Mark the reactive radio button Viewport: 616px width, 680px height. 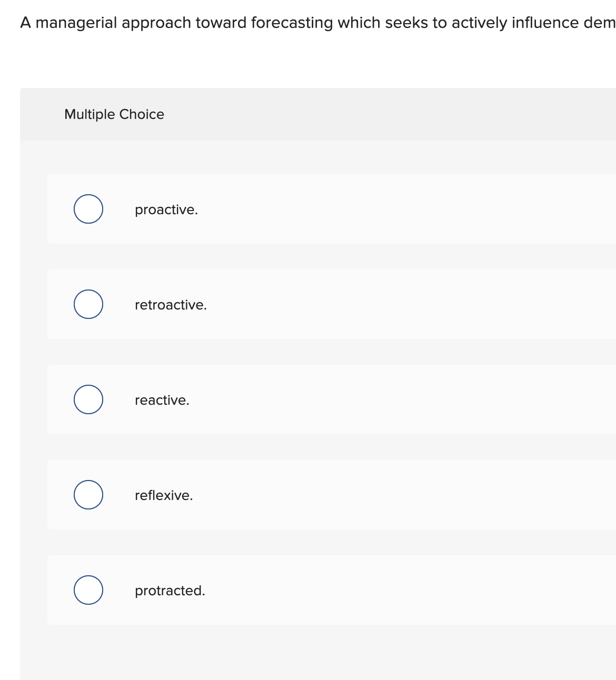(x=88, y=399)
